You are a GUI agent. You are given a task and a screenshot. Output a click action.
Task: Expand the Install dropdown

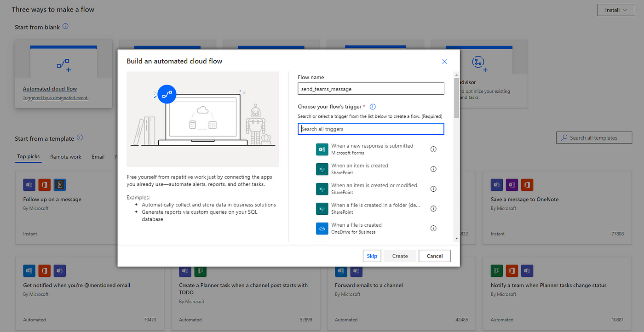615,10
